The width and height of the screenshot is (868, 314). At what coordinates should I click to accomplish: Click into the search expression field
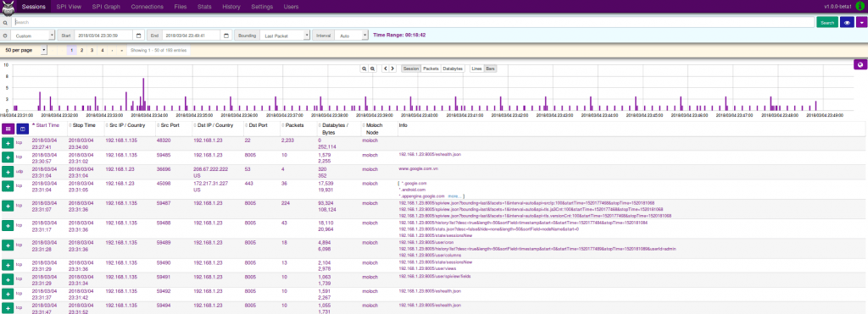pos(413,23)
